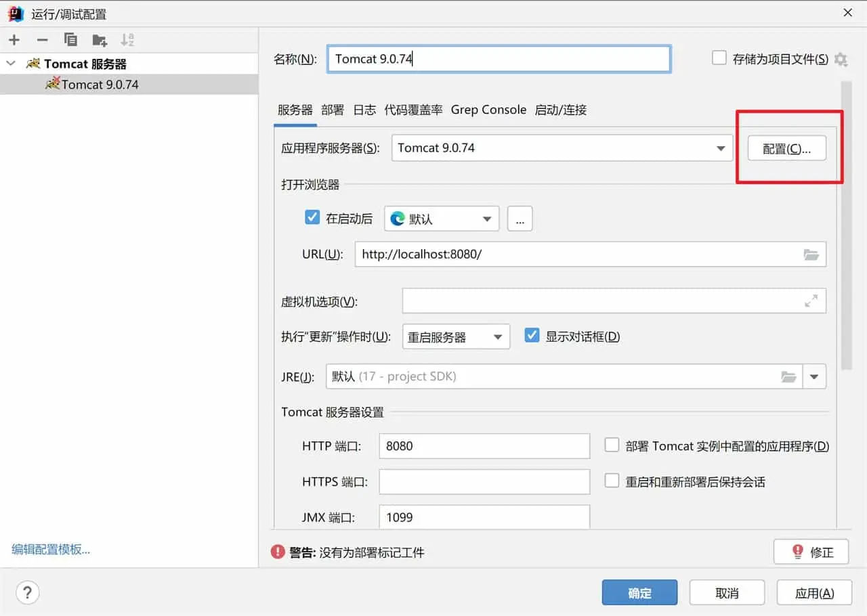Click the Remove Configuration minus icon

coord(42,40)
